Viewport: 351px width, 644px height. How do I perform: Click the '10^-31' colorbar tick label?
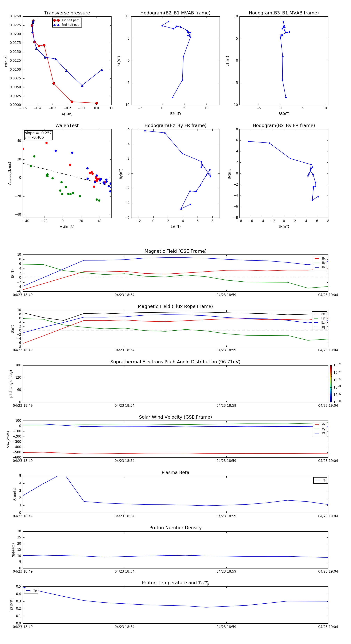point(337,402)
